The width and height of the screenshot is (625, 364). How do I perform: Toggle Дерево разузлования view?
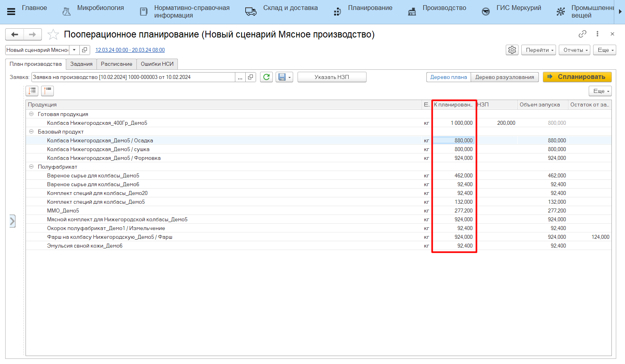coord(505,77)
